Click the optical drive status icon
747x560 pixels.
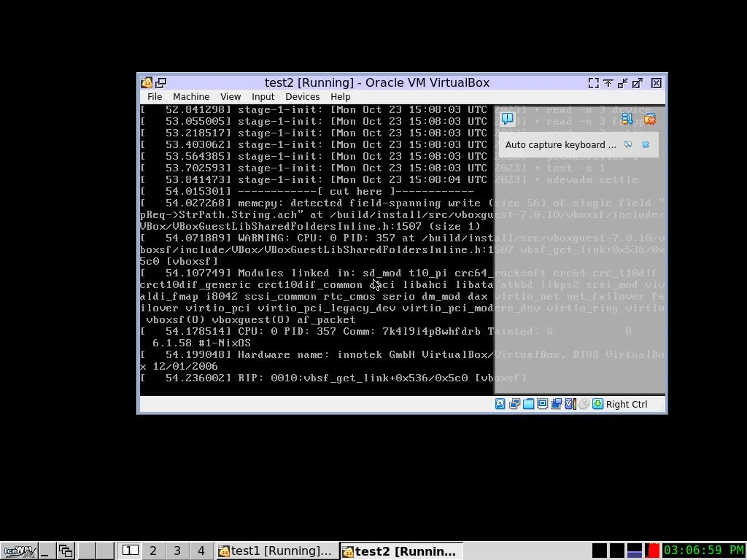click(514, 403)
